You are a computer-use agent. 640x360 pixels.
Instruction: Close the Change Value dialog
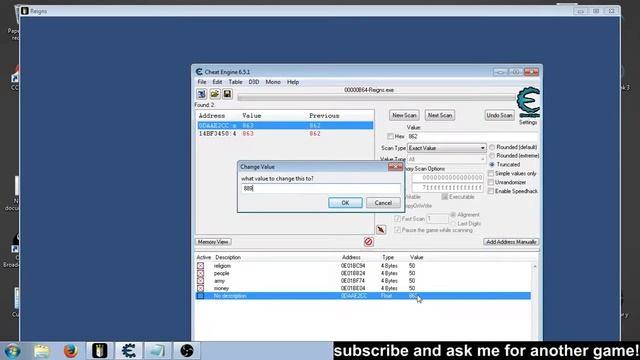(395, 167)
